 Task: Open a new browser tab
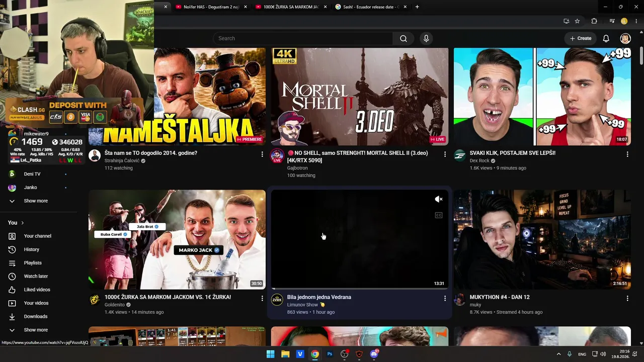pos(417,7)
